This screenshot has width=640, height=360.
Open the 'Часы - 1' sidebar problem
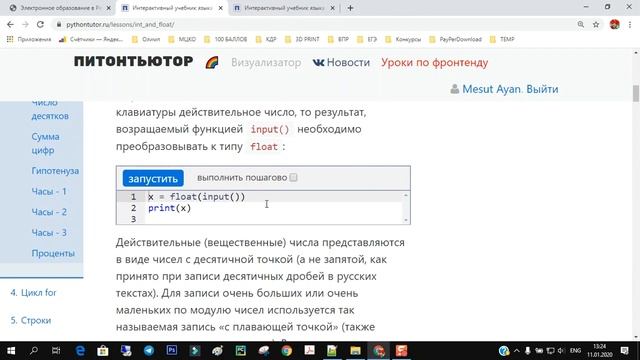[x=49, y=191]
